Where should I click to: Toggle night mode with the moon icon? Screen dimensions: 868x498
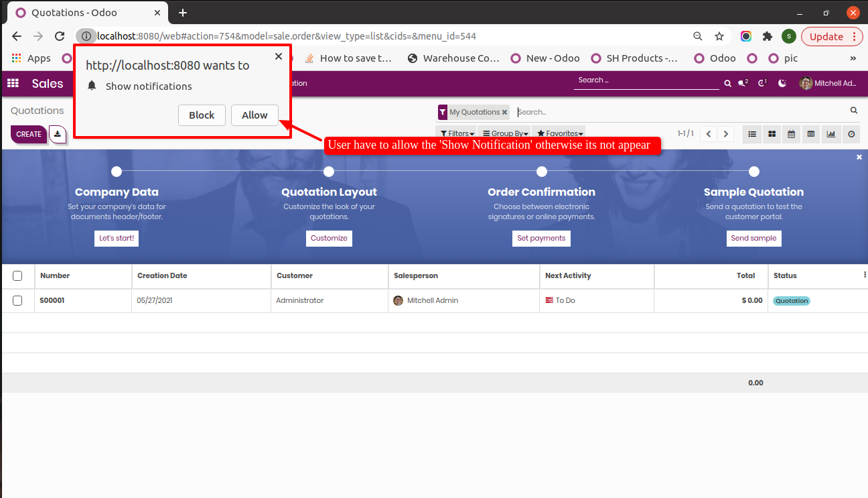click(782, 83)
